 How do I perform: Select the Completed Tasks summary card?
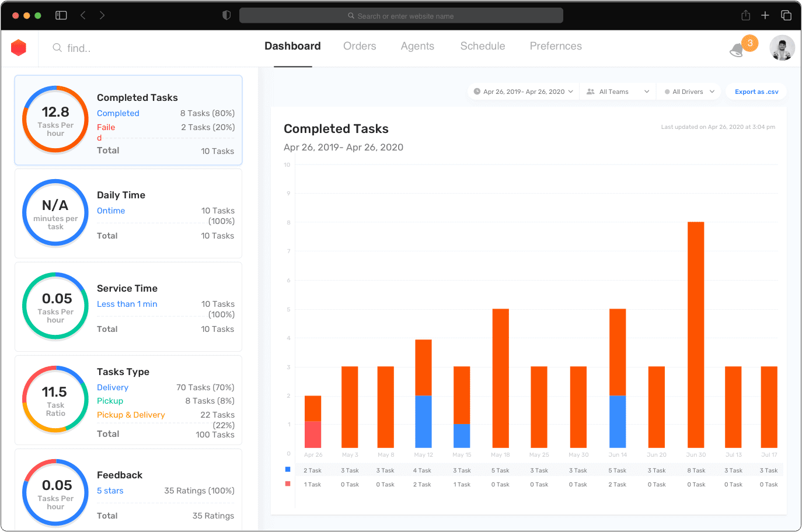(128, 120)
